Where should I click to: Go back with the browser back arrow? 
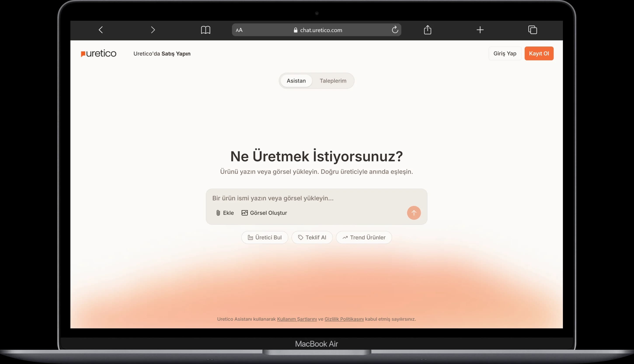click(101, 30)
